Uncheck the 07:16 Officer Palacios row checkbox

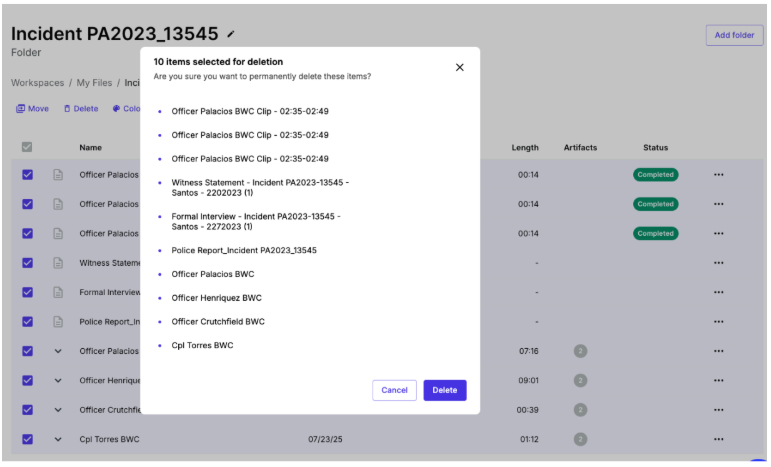[x=28, y=351]
